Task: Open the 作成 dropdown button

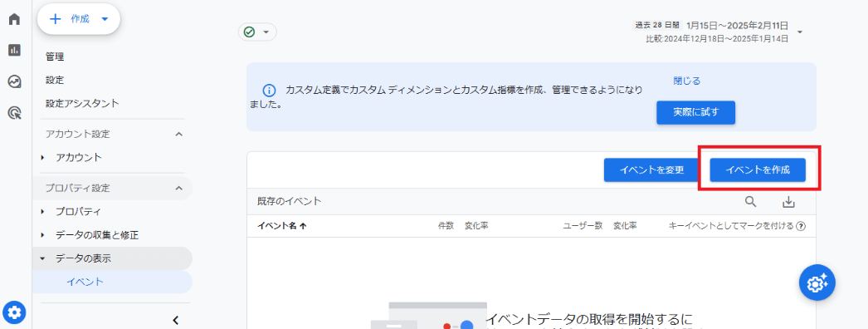Action: pyautogui.click(x=79, y=19)
